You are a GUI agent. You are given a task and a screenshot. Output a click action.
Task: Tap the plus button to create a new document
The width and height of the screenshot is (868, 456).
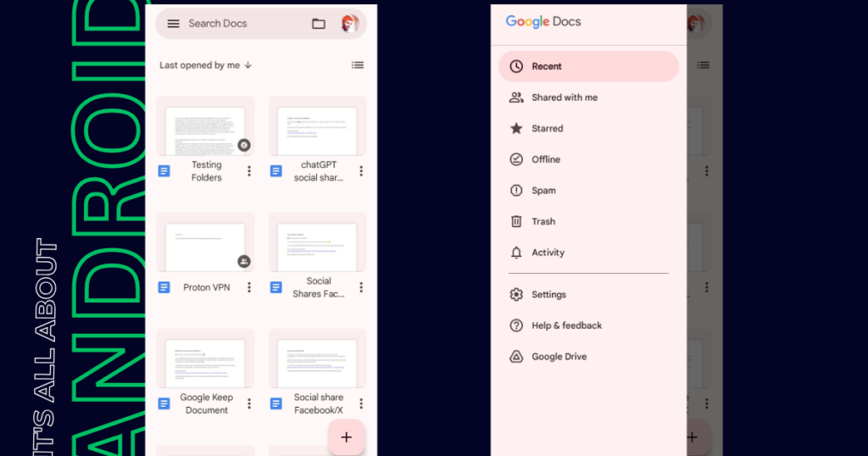point(346,437)
